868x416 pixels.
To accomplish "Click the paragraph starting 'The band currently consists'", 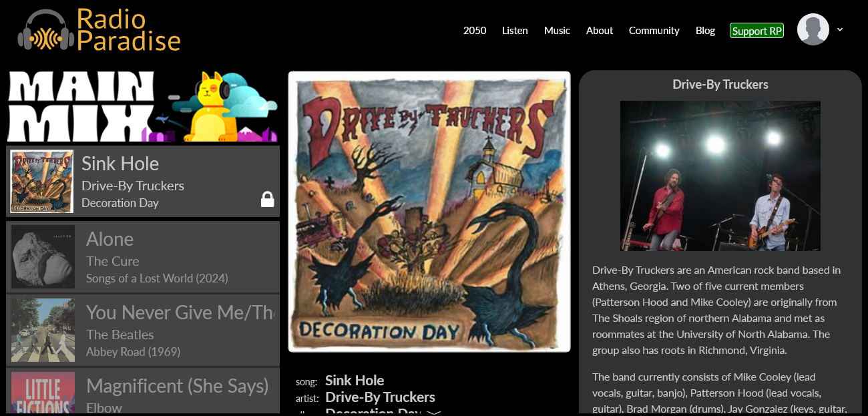I will tap(719, 393).
